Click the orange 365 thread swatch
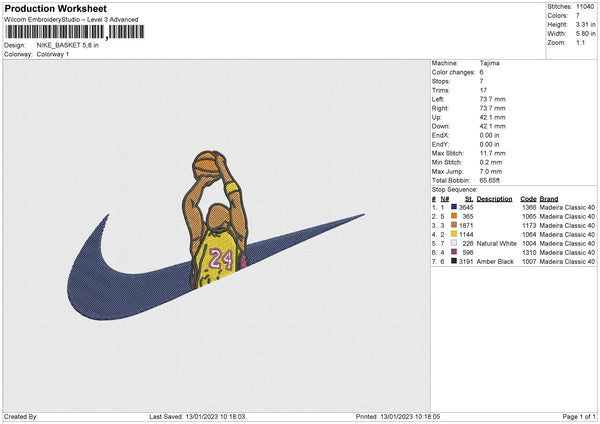 [454, 216]
